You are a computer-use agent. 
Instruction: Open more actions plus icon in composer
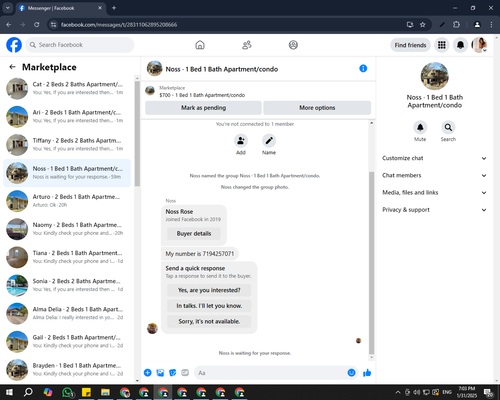[148, 373]
